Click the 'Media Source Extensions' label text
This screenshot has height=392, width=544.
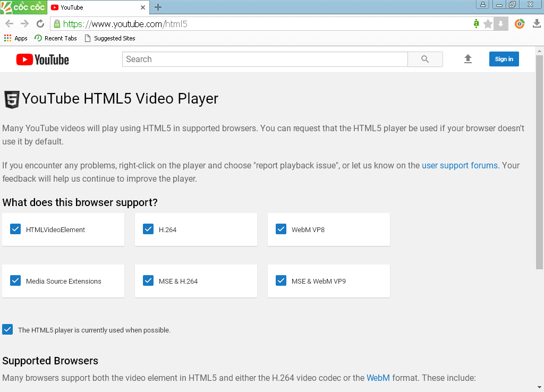(64, 282)
